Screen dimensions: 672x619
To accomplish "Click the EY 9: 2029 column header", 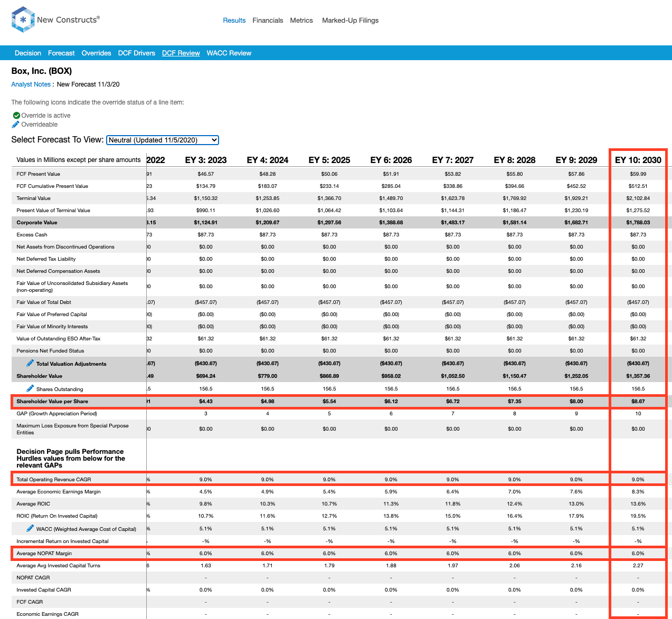I will [576, 160].
